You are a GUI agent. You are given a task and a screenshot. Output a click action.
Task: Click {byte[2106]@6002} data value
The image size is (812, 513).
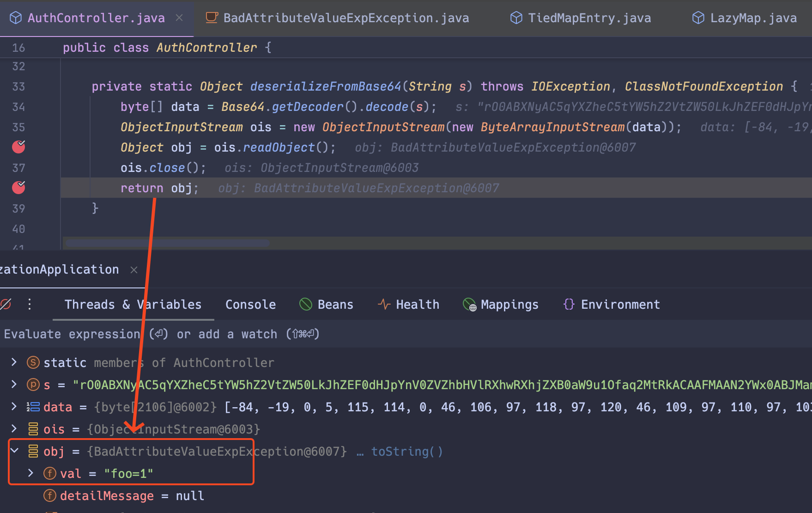(155, 407)
